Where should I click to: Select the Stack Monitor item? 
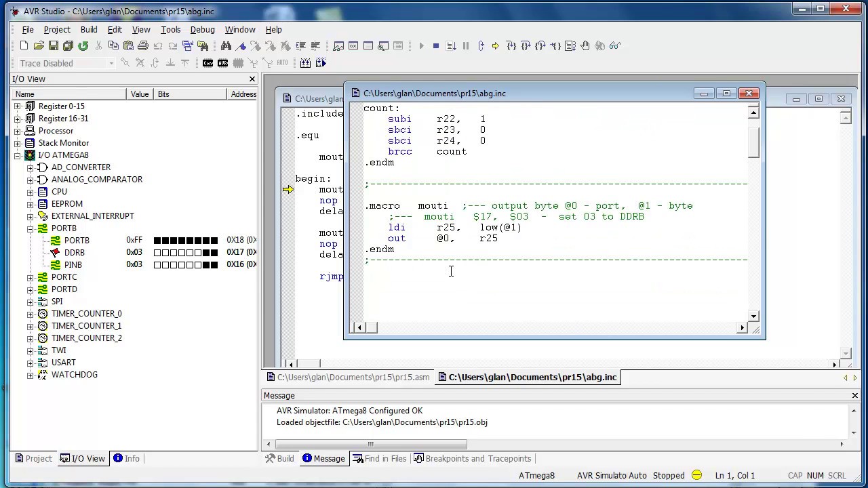pos(63,143)
